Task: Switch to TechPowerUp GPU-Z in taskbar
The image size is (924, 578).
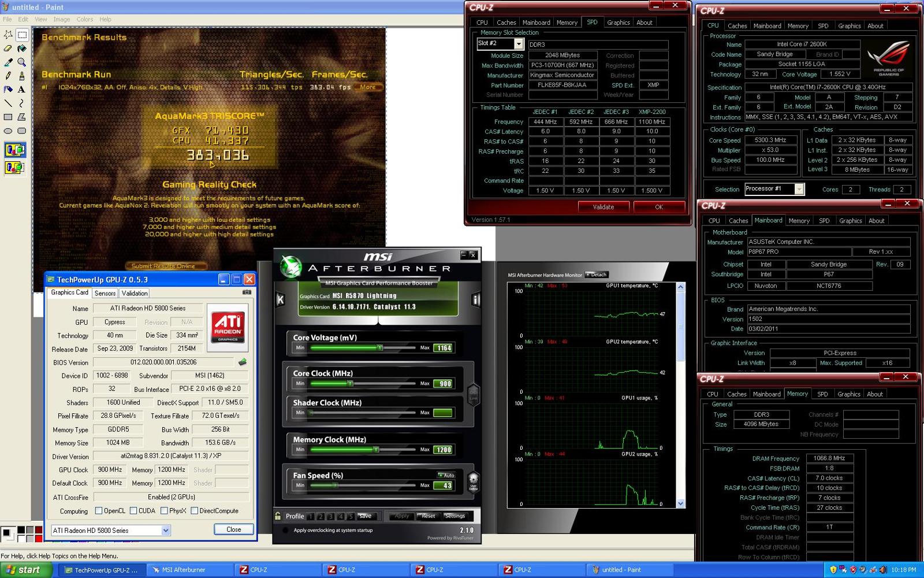Action: [x=102, y=570]
